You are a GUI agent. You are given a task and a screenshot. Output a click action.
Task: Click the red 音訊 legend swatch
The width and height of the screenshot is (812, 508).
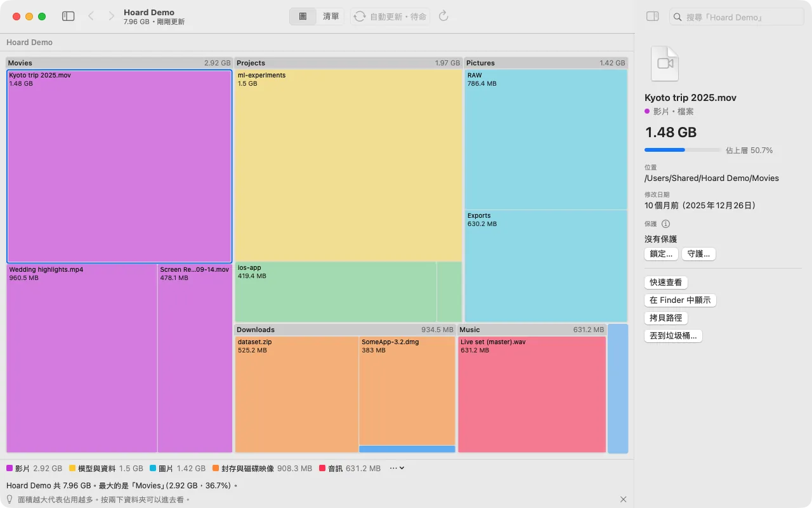[x=322, y=469]
